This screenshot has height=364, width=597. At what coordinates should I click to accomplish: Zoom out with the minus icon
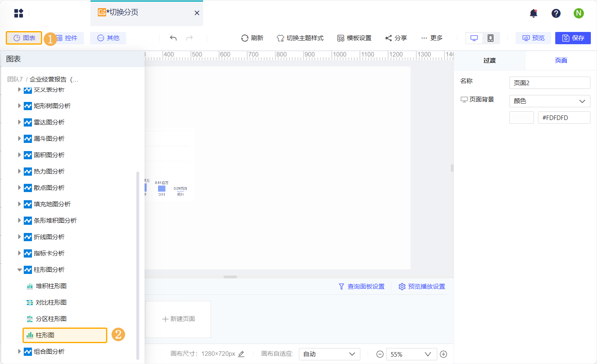click(380, 354)
